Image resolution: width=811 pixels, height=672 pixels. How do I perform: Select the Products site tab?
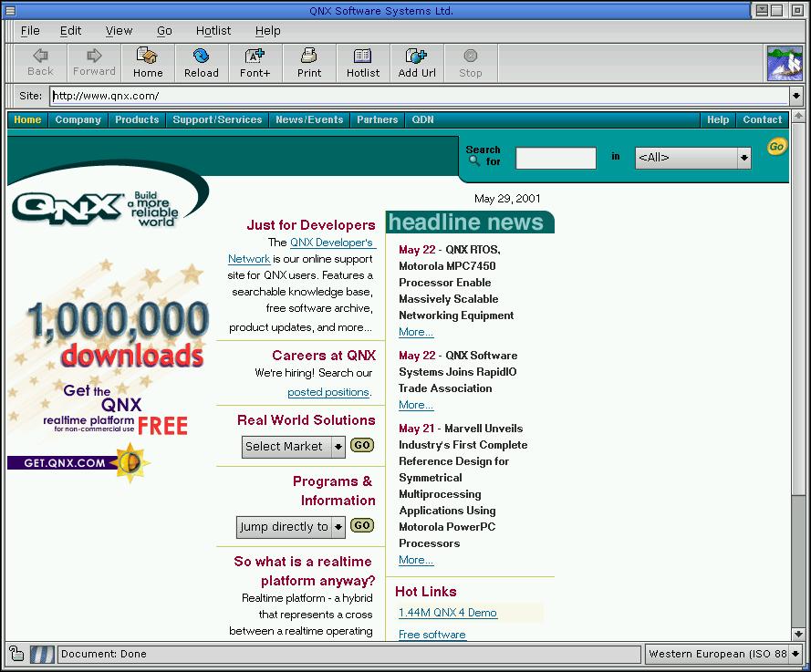pyautogui.click(x=137, y=119)
